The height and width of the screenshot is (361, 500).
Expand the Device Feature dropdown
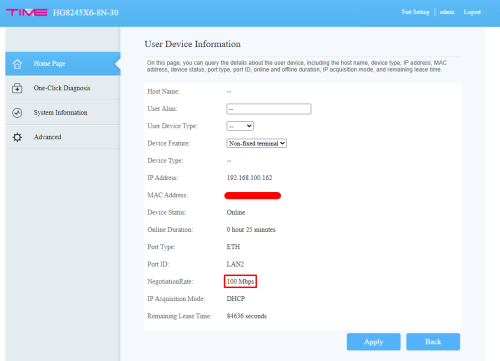pyautogui.click(x=256, y=143)
